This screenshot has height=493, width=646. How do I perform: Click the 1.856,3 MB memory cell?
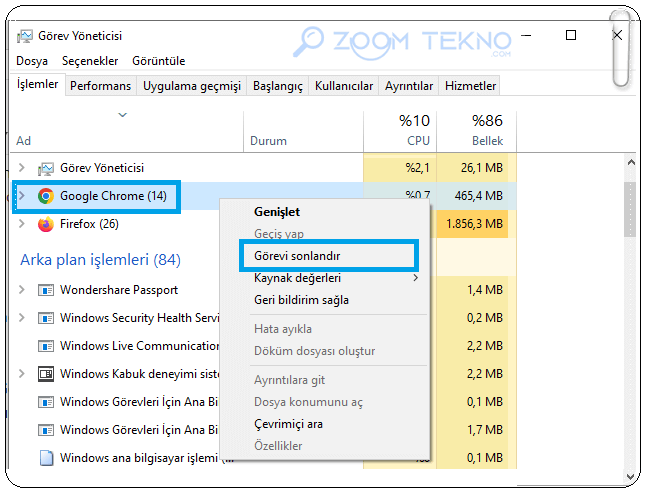tap(475, 224)
